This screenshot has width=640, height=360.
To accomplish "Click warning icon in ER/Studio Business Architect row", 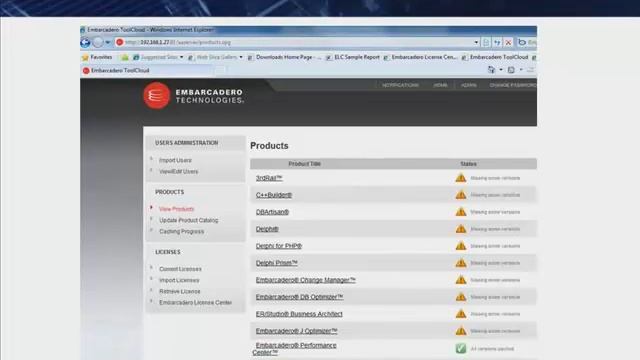I will coord(461,314).
